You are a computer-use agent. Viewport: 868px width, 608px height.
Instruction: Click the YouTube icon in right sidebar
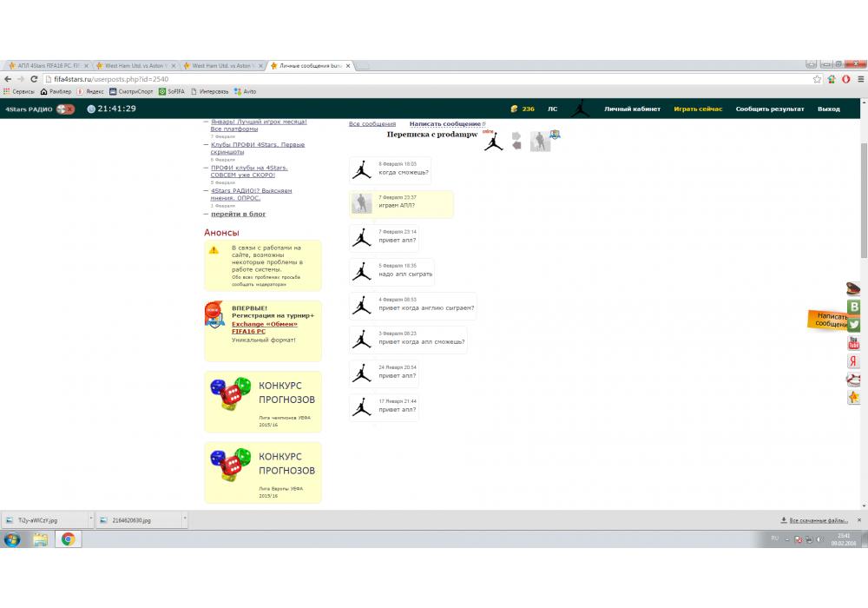coord(854,342)
